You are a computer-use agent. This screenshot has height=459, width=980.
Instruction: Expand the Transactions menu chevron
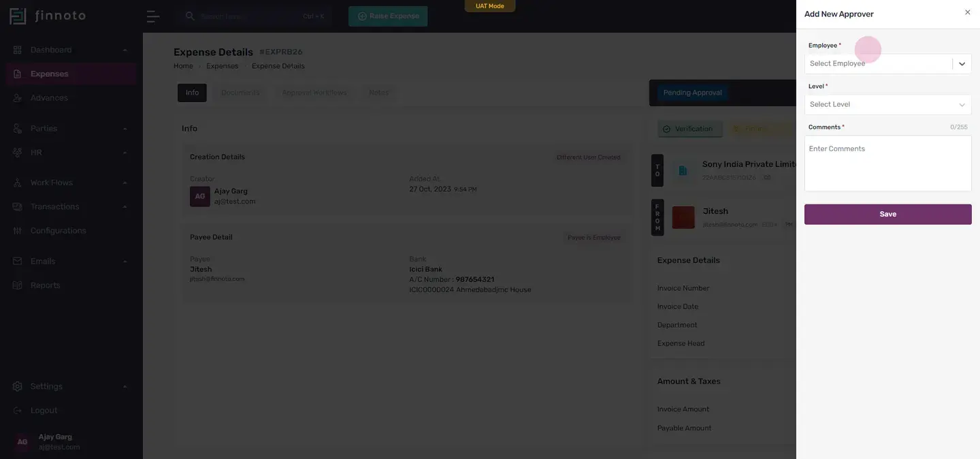[125, 207]
